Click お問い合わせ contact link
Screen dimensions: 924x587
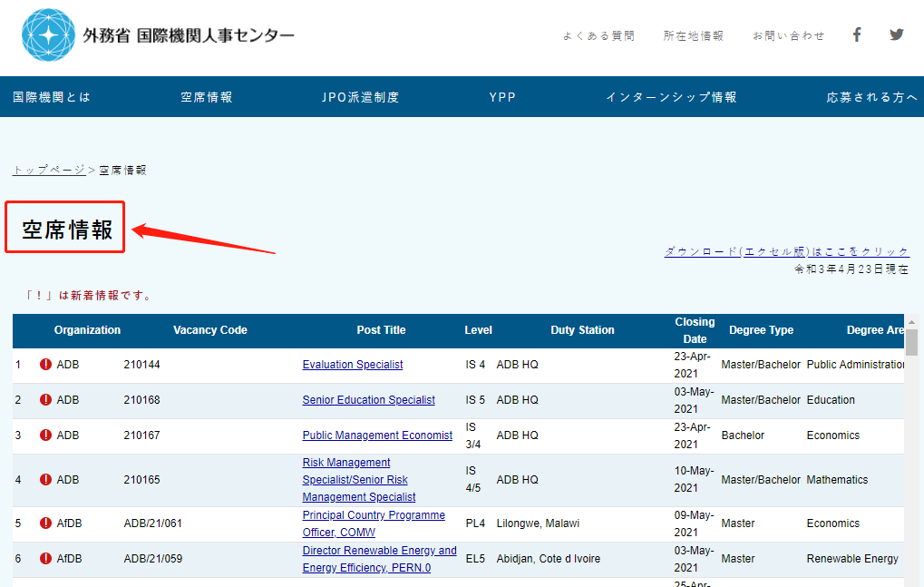(789, 36)
